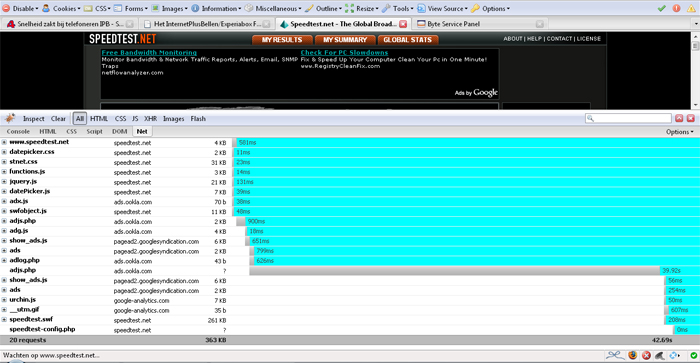Click the Firefox globe icon in status bar
The height and width of the screenshot is (363, 700).
click(x=633, y=355)
